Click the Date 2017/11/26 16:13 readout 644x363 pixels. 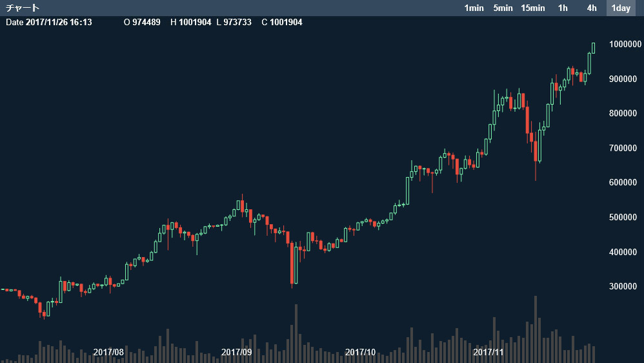(49, 22)
